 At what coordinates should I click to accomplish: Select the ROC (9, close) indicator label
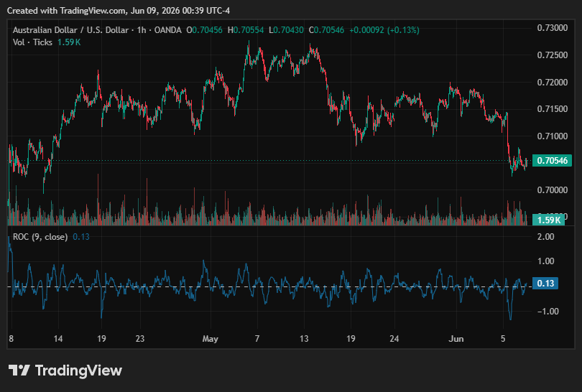point(40,237)
